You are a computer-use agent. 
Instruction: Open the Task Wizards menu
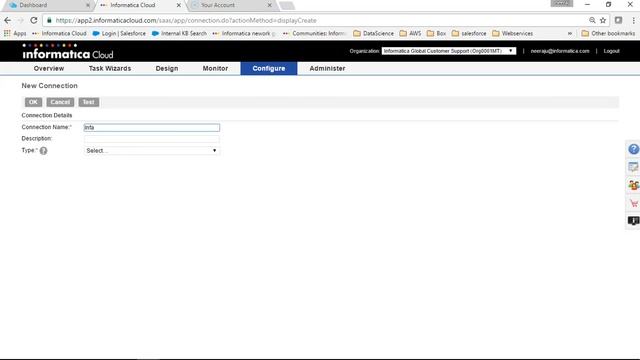coord(110,69)
